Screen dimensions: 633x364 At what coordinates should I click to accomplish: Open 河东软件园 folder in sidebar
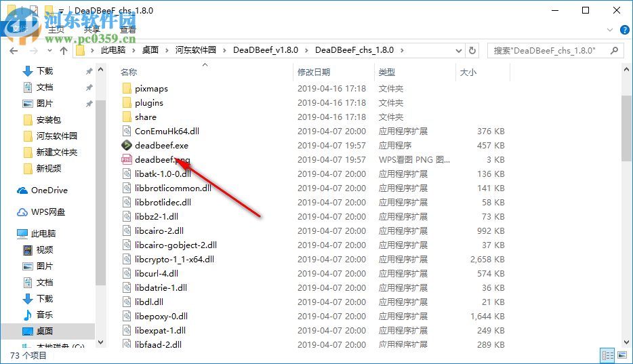click(50, 136)
